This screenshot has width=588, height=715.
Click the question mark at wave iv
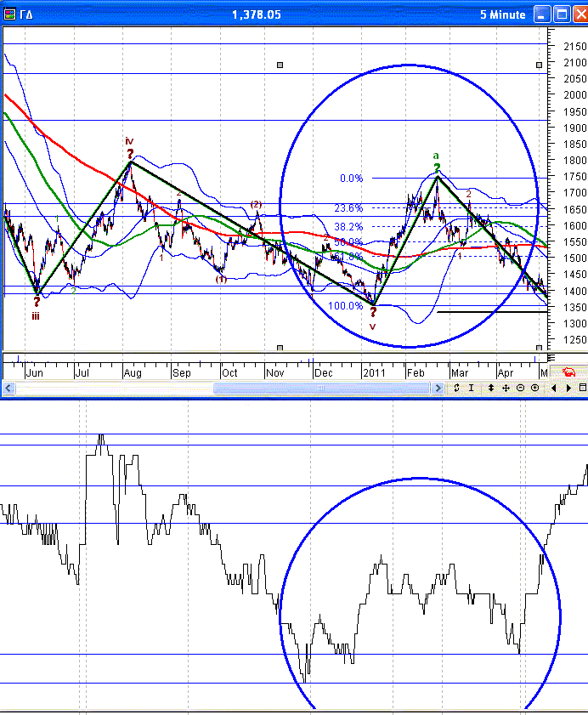130,154
